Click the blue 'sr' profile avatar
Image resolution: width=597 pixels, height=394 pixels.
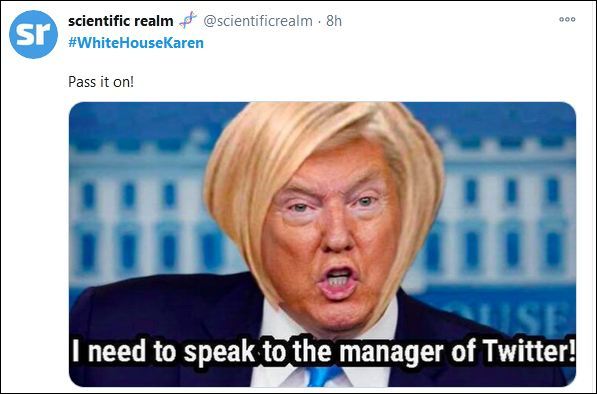coord(33,34)
